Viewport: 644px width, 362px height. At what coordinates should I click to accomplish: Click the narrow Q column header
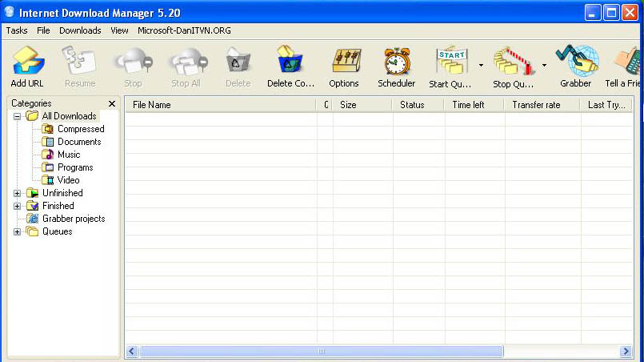pos(324,105)
